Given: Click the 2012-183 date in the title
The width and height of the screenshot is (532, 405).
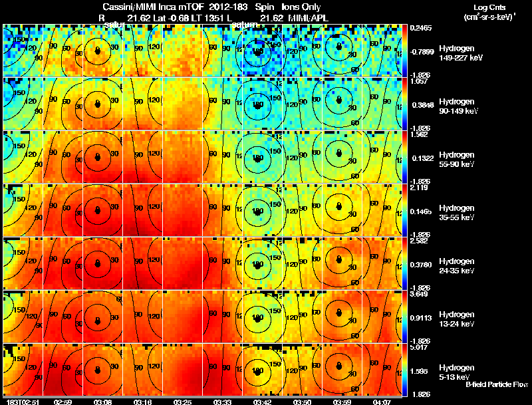Looking at the screenshot, I should click(228, 7).
